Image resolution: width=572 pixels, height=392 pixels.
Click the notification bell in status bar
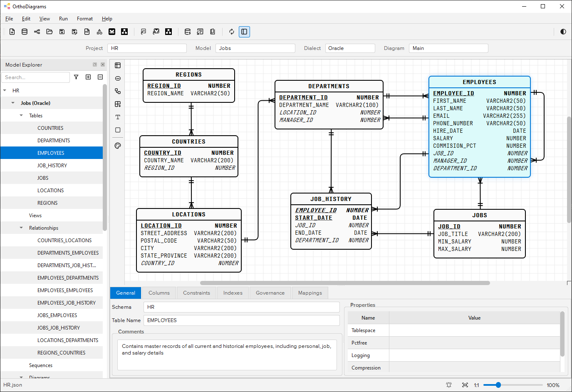coord(449,385)
